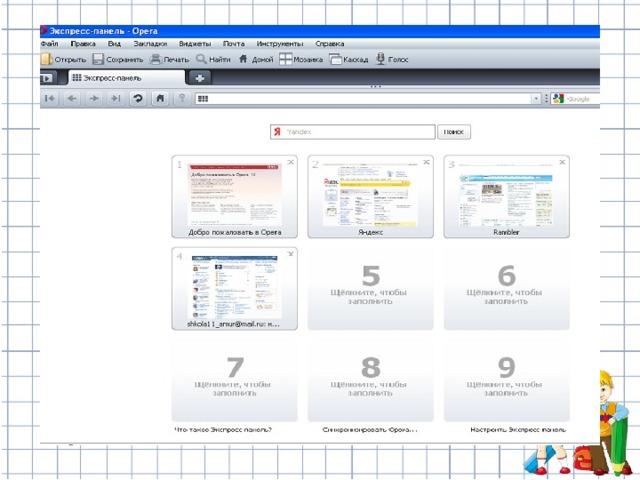The image size is (640, 480).
Task: Open the Добро пожаловать в Opera thumbnail
Action: tap(235, 196)
